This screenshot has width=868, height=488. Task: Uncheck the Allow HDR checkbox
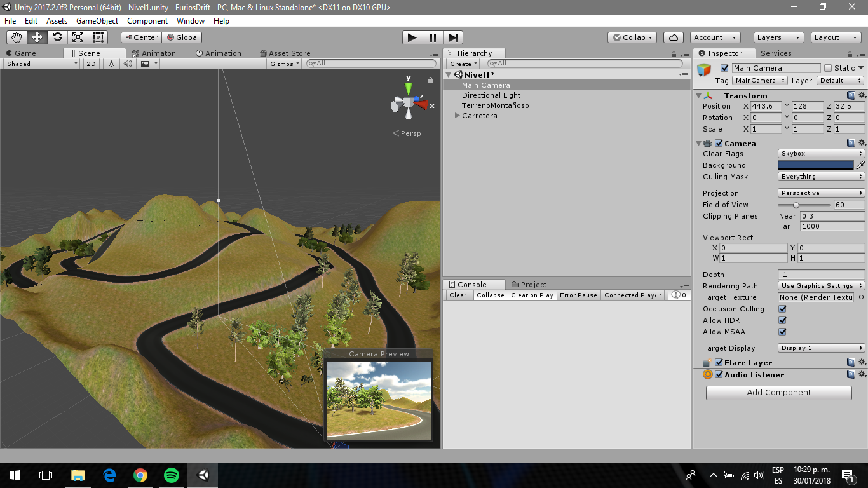coord(782,320)
